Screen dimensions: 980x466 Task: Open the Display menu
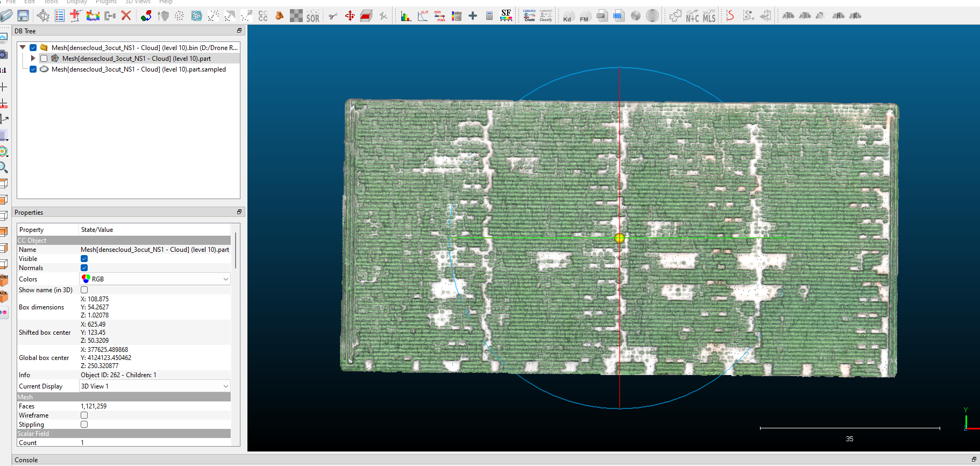77,2
